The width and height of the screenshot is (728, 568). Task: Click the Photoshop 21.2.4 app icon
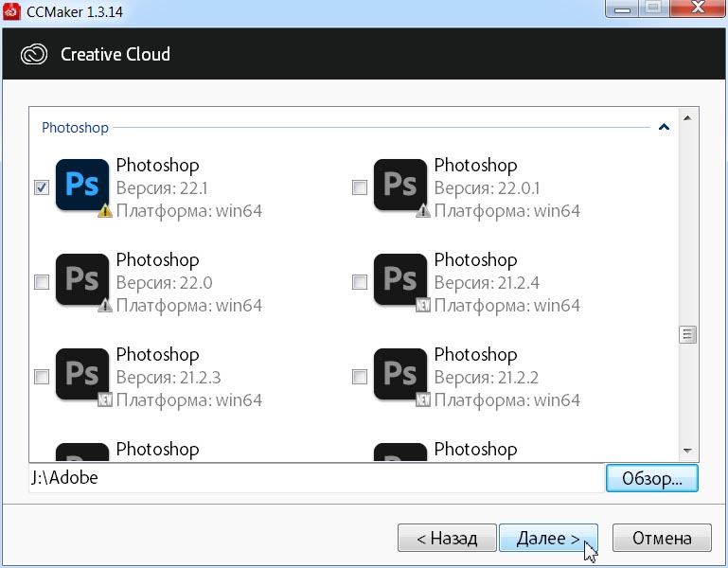(x=400, y=279)
